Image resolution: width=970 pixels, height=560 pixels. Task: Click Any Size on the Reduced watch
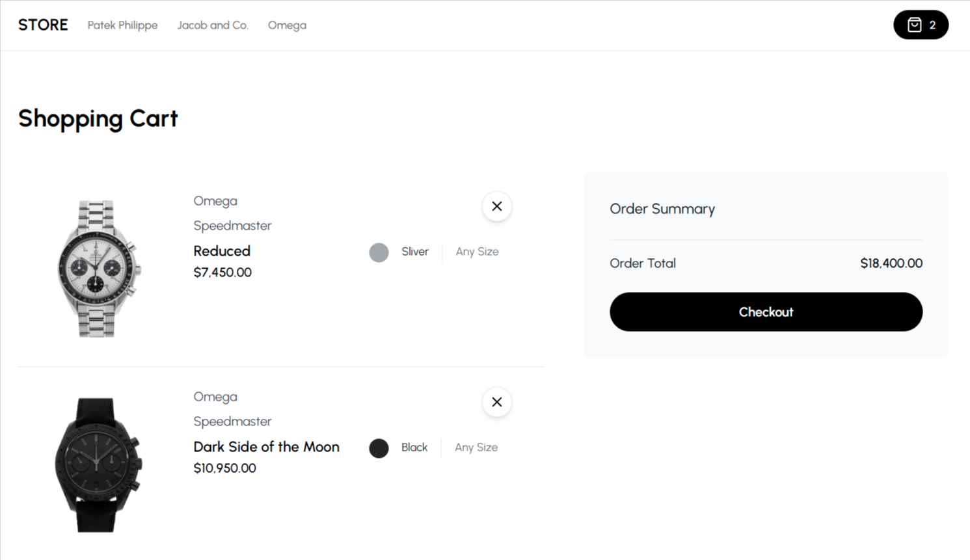pyautogui.click(x=477, y=252)
